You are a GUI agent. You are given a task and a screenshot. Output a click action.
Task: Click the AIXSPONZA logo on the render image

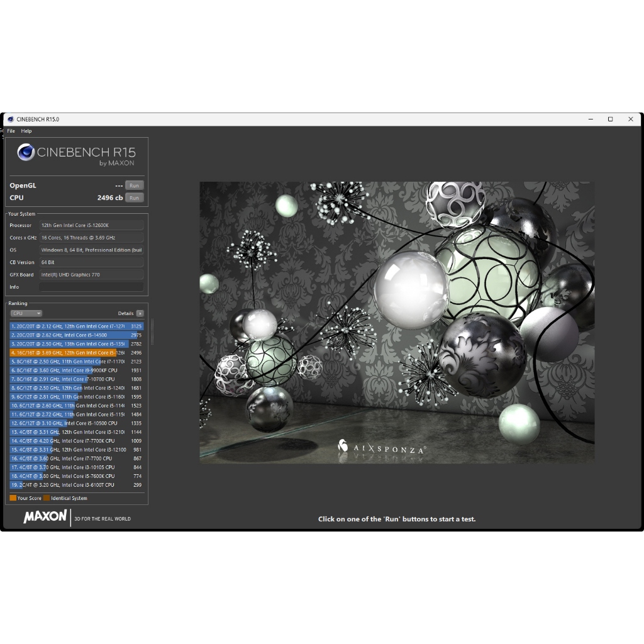click(382, 447)
